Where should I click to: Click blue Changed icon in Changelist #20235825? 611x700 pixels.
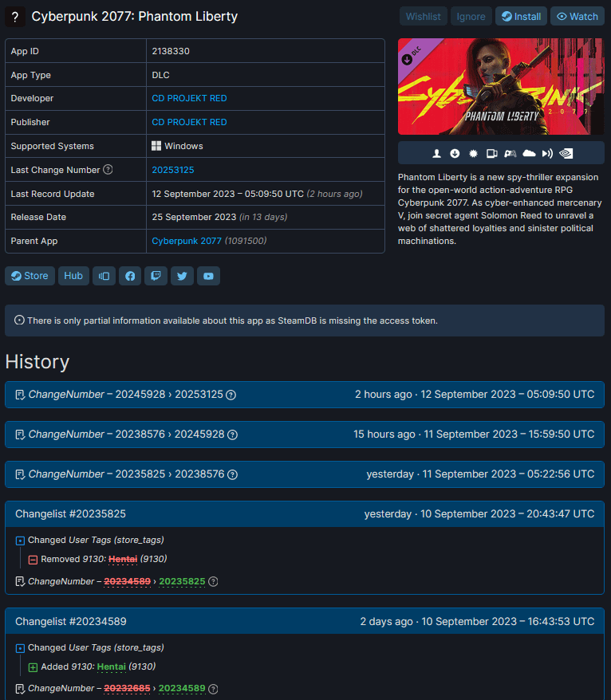pyautogui.click(x=20, y=541)
